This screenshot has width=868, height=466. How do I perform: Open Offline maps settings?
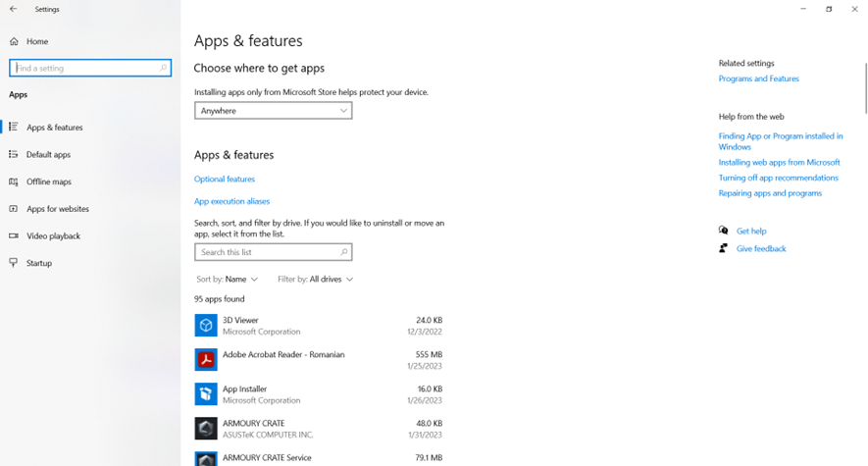click(48, 181)
